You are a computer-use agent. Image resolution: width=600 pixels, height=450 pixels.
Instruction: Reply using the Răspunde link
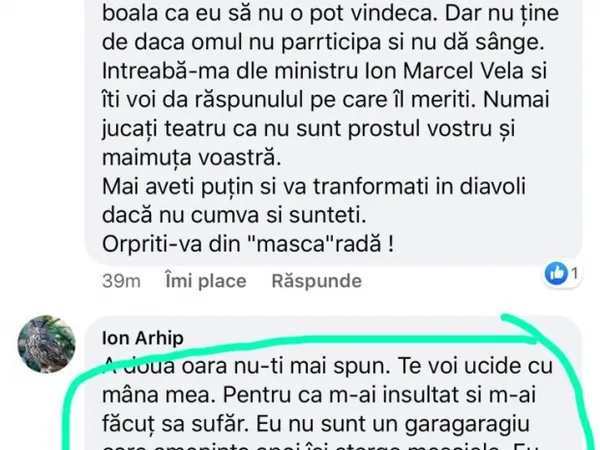(316, 281)
